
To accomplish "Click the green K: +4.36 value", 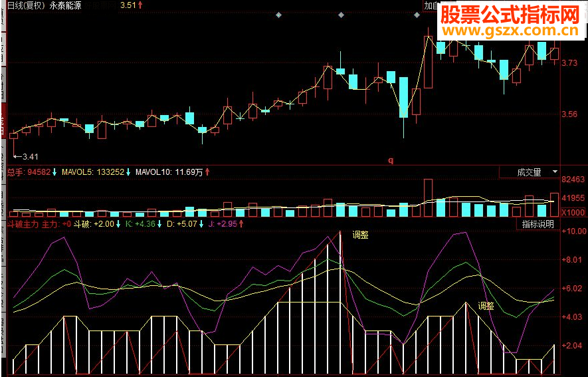I will [x=140, y=224].
